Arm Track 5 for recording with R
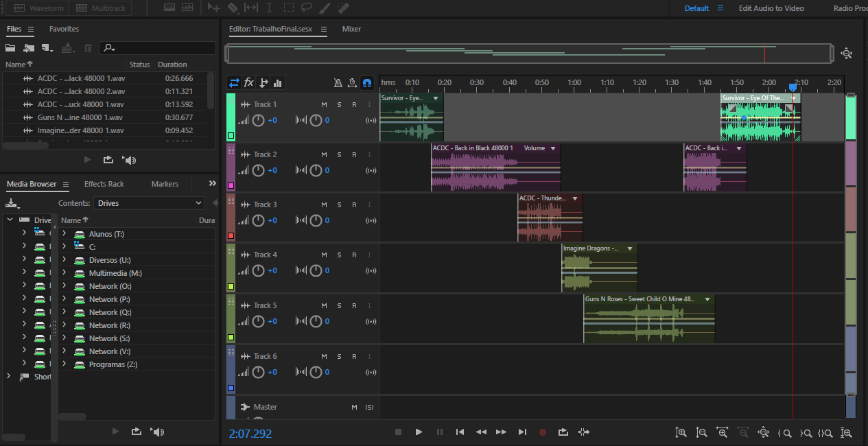The width and height of the screenshot is (868, 446). (x=354, y=306)
